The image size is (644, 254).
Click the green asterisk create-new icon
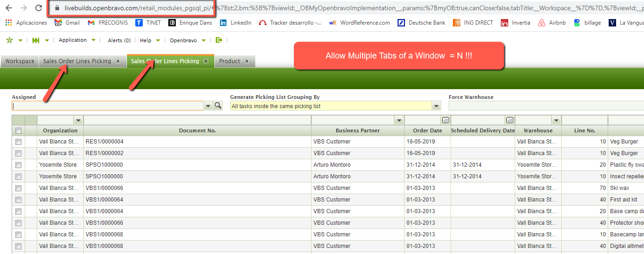point(9,40)
